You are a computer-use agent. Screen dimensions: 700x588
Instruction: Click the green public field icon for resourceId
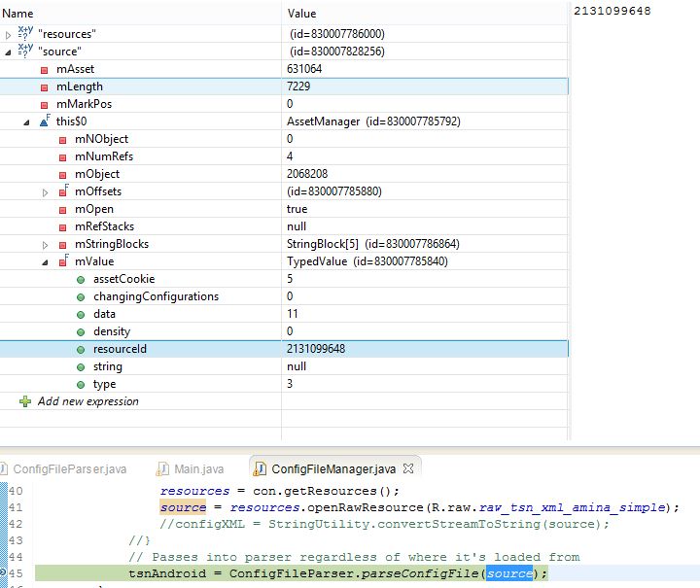(x=81, y=350)
